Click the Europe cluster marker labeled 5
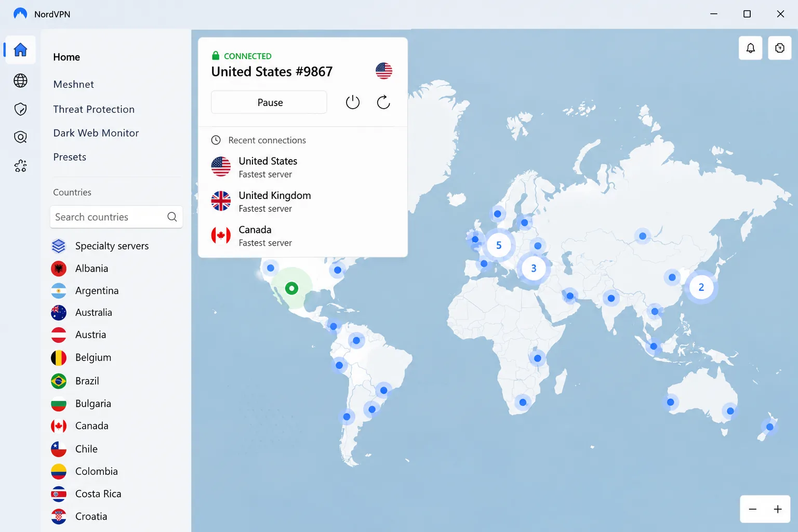 [499, 245]
